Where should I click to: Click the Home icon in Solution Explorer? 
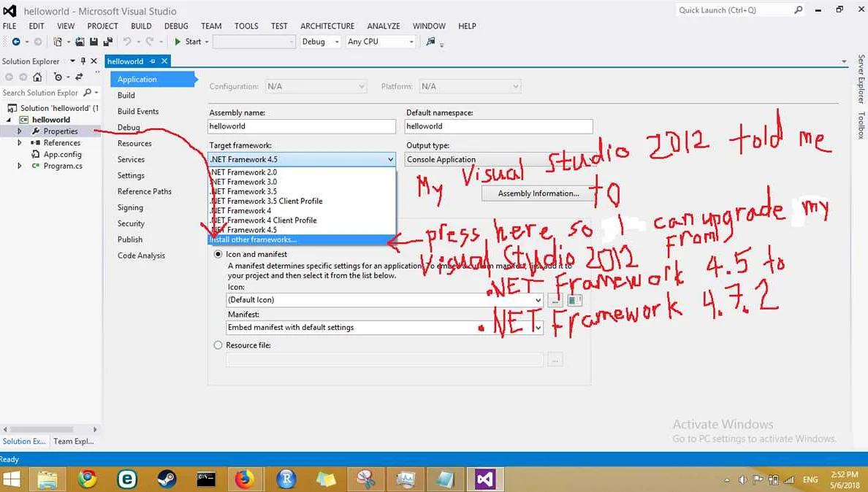pos(37,77)
